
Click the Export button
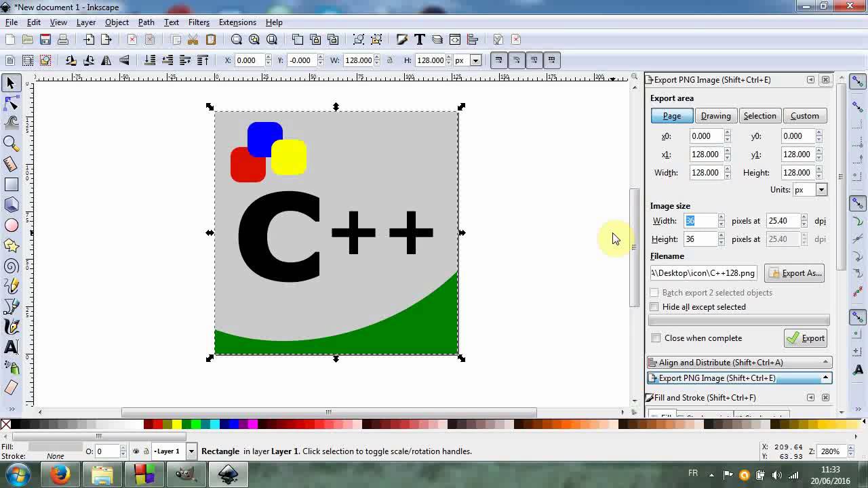pyautogui.click(x=805, y=338)
